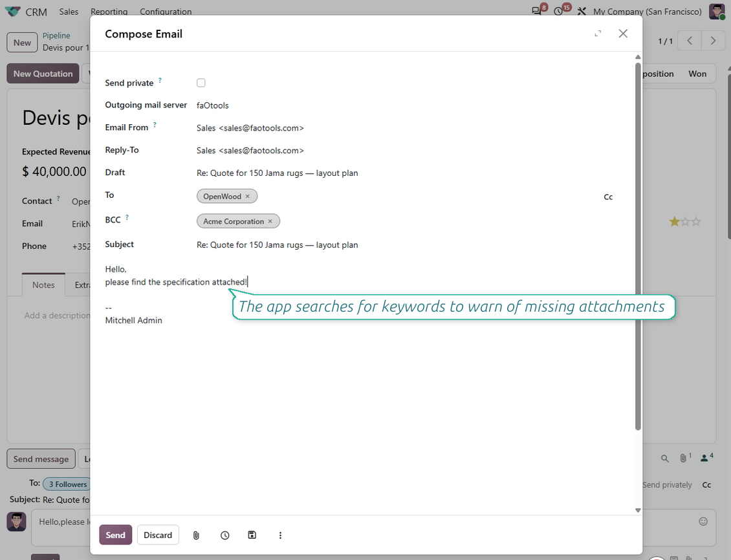Go to the next record arrow
Image resolution: width=731 pixels, height=560 pixels.
(x=713, y=41)
